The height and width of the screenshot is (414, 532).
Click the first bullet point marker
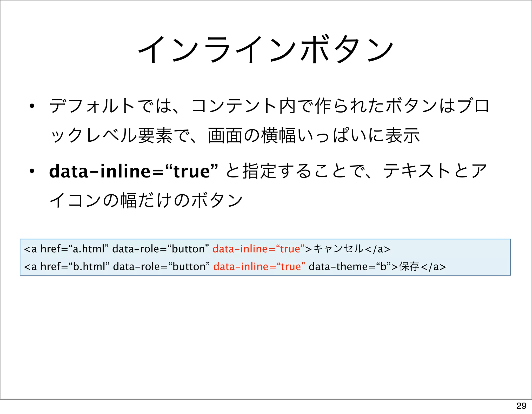tap(32, 106)
